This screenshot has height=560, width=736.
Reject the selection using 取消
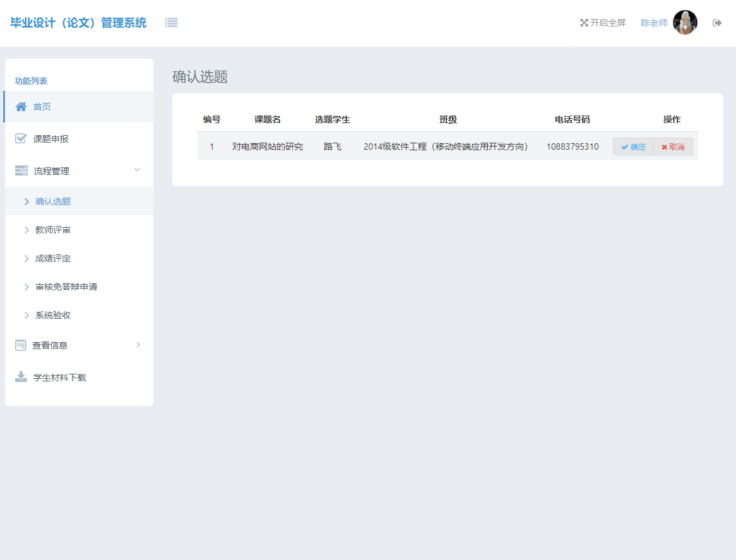[673, 146]
